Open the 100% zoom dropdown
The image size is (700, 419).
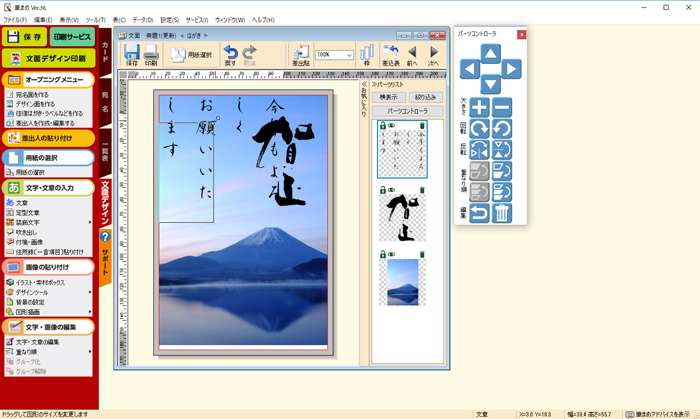tap(348, 55)
